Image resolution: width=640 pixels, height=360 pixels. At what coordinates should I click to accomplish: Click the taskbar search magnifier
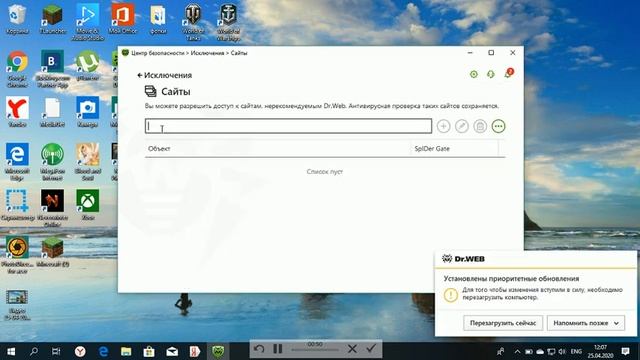[x=34, y=351]
